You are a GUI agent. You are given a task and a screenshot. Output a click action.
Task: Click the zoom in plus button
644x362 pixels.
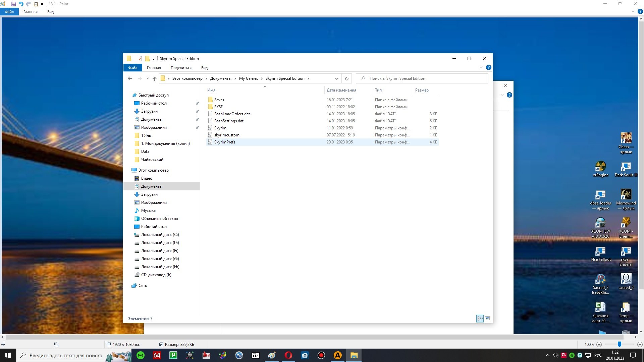tap(640, 345)
